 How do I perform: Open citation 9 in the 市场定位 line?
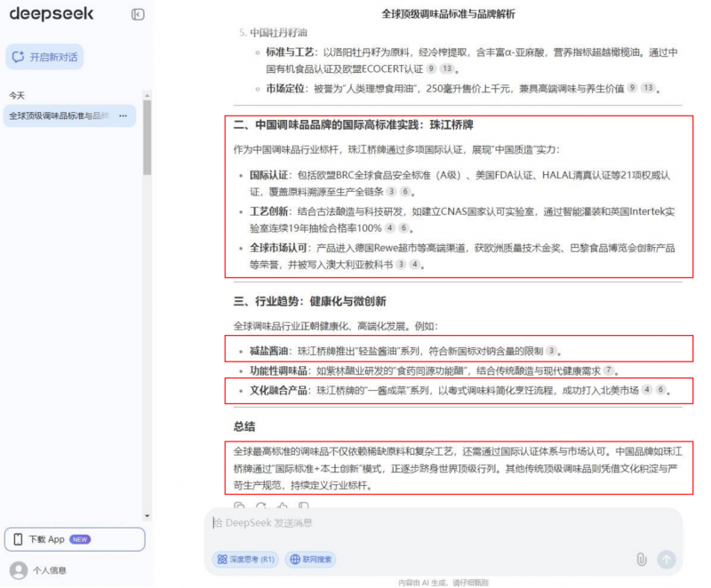[x=632, y=88]
